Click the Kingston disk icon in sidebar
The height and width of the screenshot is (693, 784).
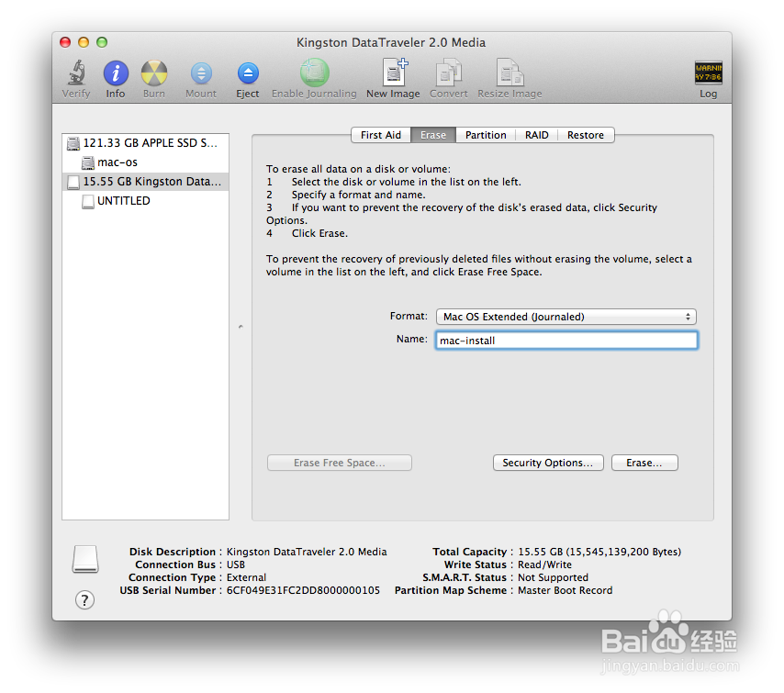(x=73, y=182)
